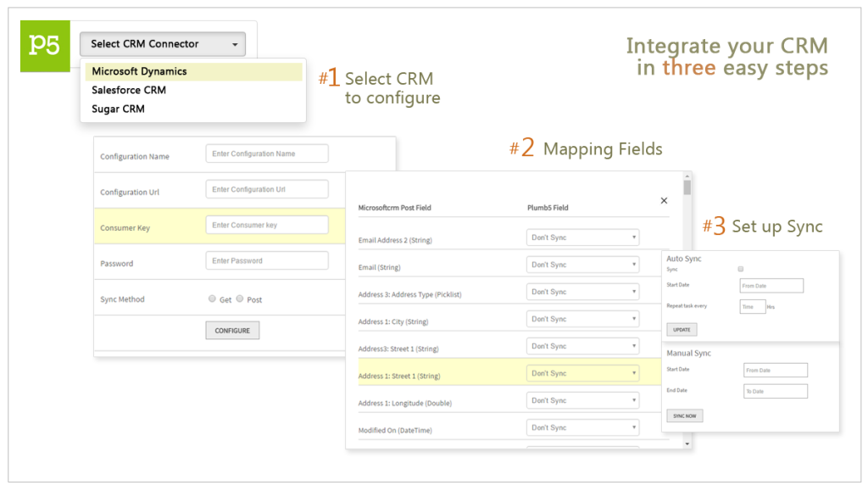Click the mapping panel scroll up arrow
The height and width of the screenshot is (491, 868).
point(687,176)
